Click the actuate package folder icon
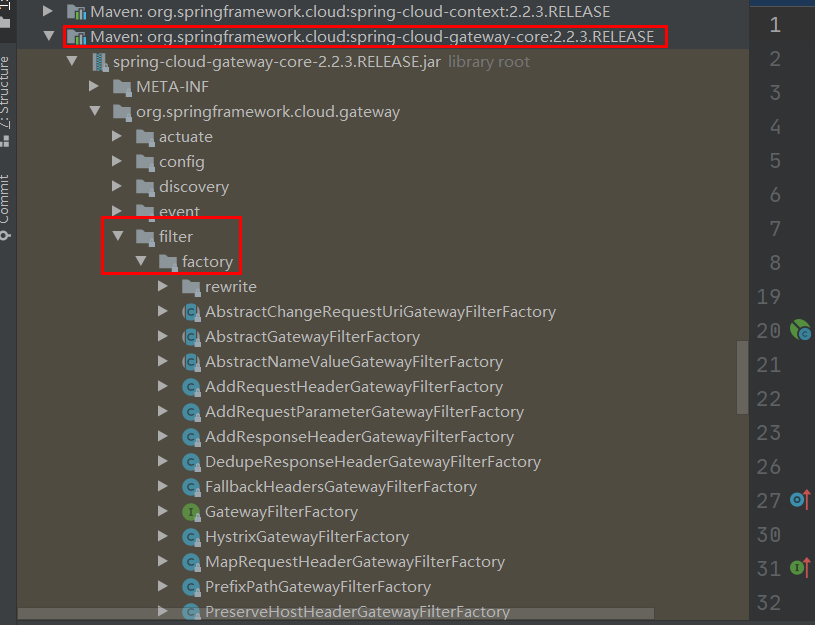The height and width of the screenshot is (625, 815). tap(145, 137)
